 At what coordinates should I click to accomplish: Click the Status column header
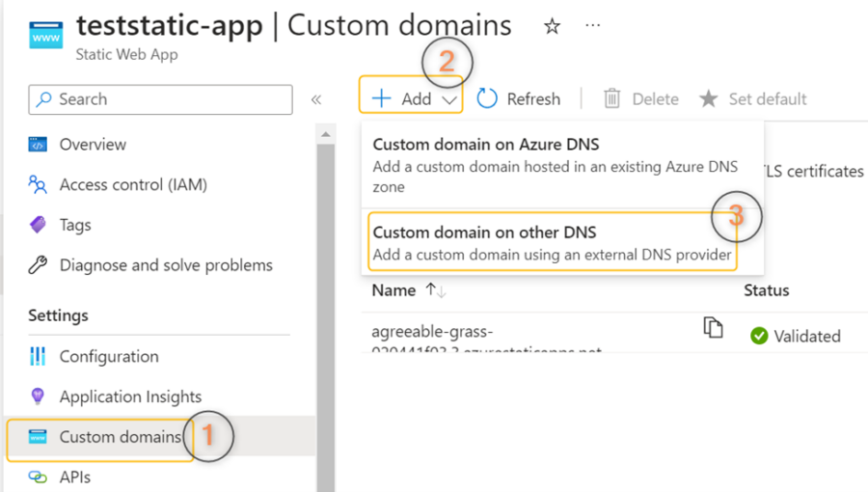(766, 290)
